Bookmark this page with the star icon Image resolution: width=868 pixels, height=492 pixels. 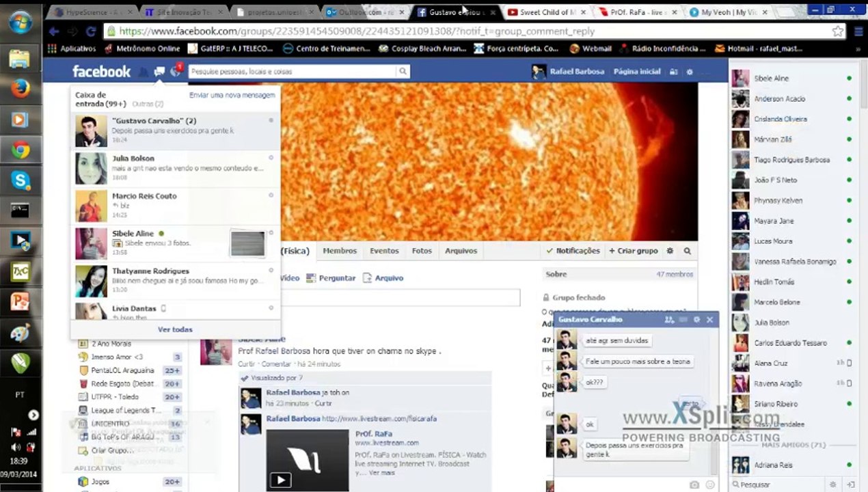click(x=837, y=31)
